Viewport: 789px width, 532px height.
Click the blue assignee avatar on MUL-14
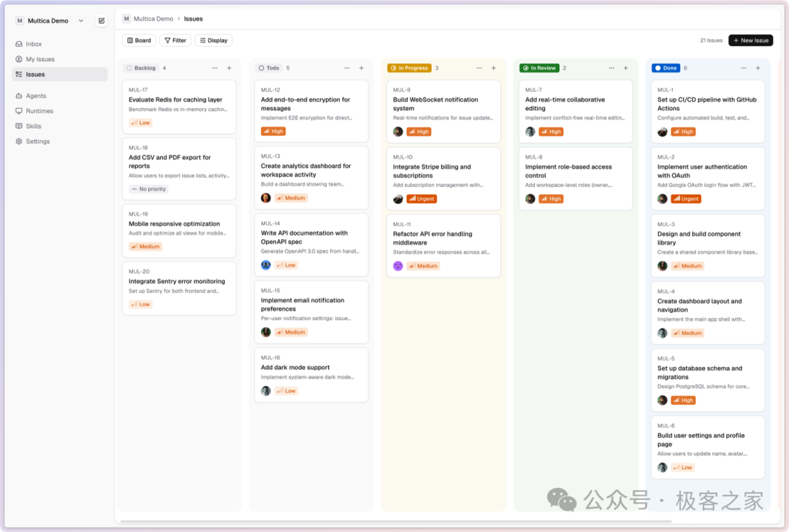point(266,265)
